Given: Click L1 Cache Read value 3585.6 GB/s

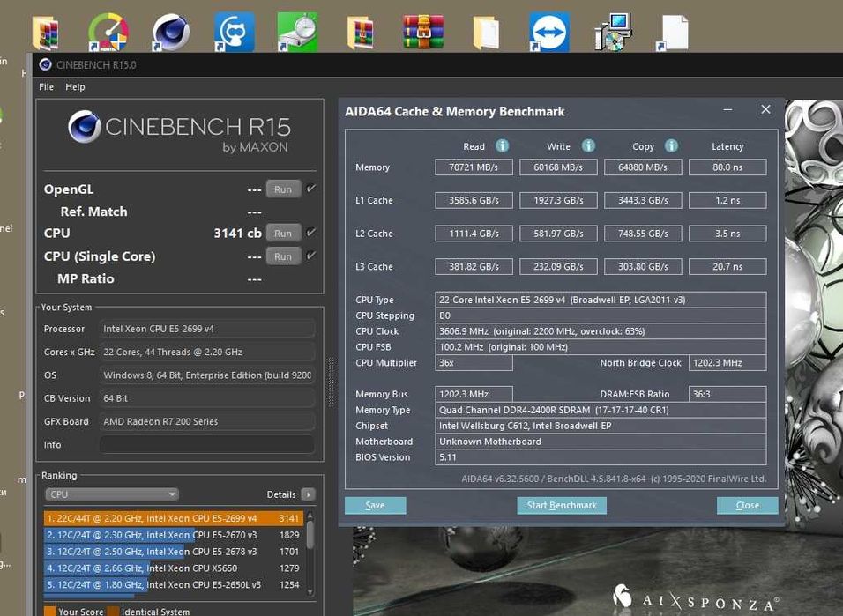Looking at the screenshot, I should (474, 201).
